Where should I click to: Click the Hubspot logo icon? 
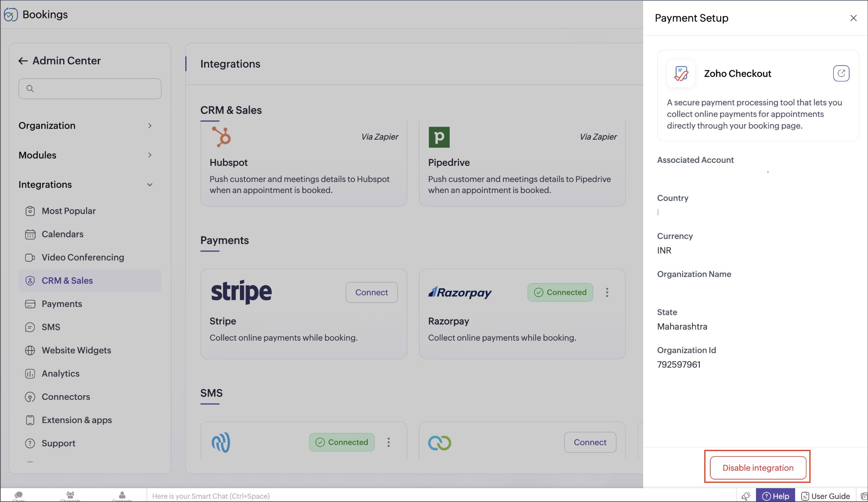pos(222,137)
